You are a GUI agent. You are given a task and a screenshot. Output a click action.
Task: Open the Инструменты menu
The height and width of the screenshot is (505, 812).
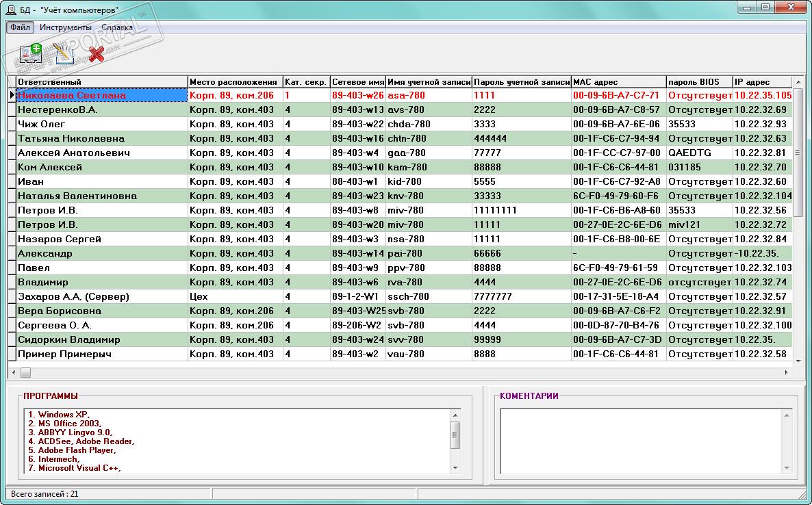click(66, 27)
